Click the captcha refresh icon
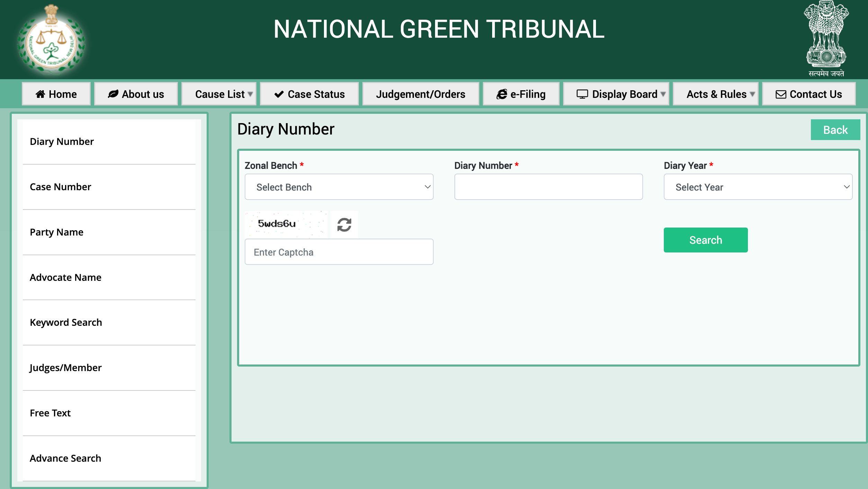The image size is (868, 489). click(344, 224)
